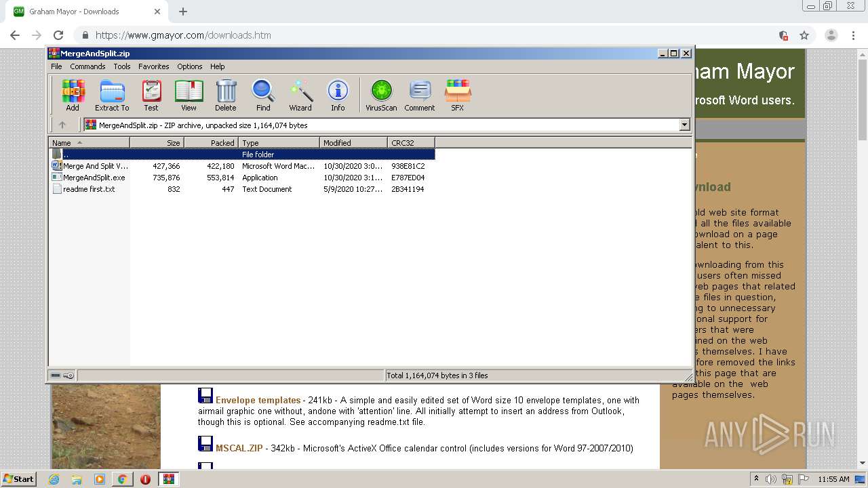The height and width of the screenshot is (488, 868).
Task: Sort by Type column header
Action: [279, 142]
